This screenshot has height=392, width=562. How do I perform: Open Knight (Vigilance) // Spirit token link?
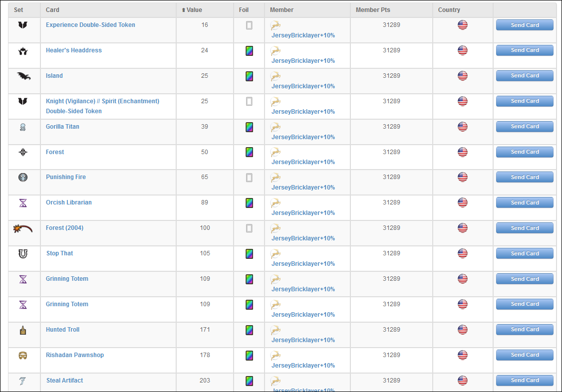pyautogui.click(x=102, y=101)
